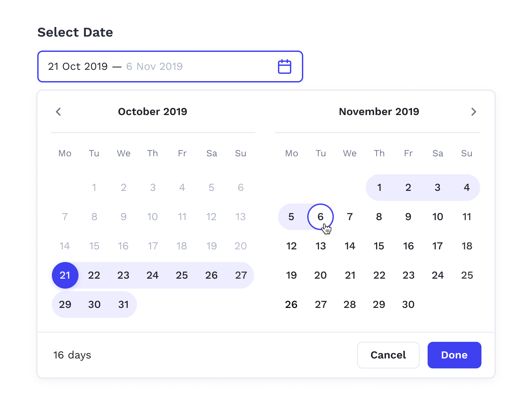
Task: Click the calendar icon in date field
Action: [x=284, y=66]
